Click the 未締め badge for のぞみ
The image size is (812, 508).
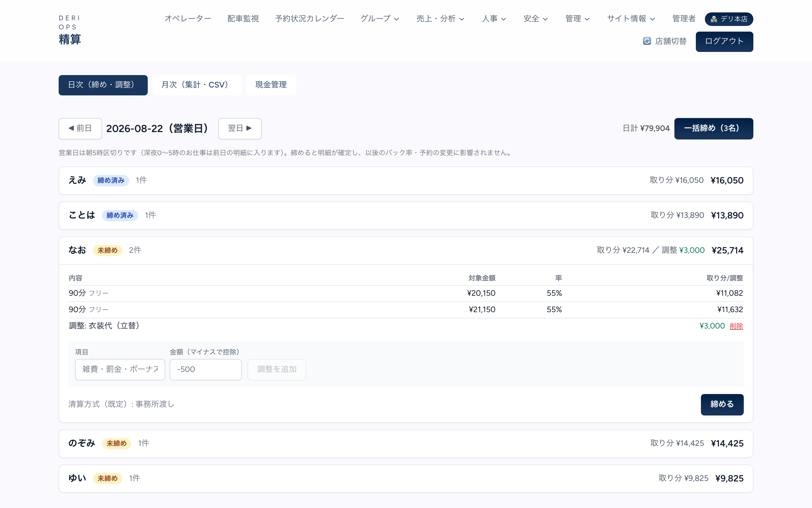pyautogui.click(x=116, y=443)
